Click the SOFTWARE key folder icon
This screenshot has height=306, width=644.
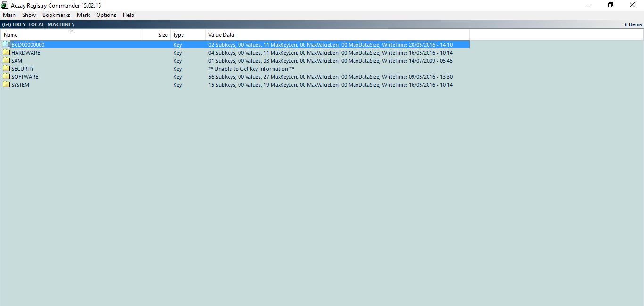6,76
